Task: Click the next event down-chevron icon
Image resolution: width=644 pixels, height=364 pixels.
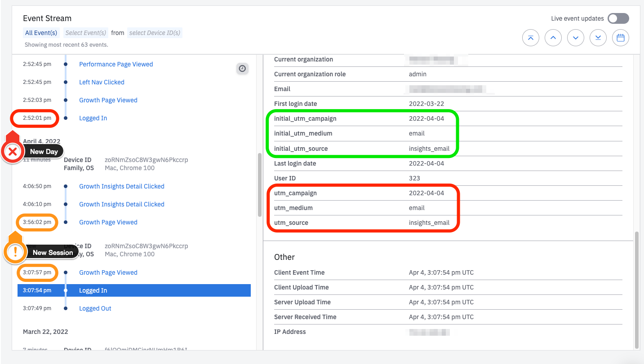Action: pyautogui.click(x=576, y=38)
